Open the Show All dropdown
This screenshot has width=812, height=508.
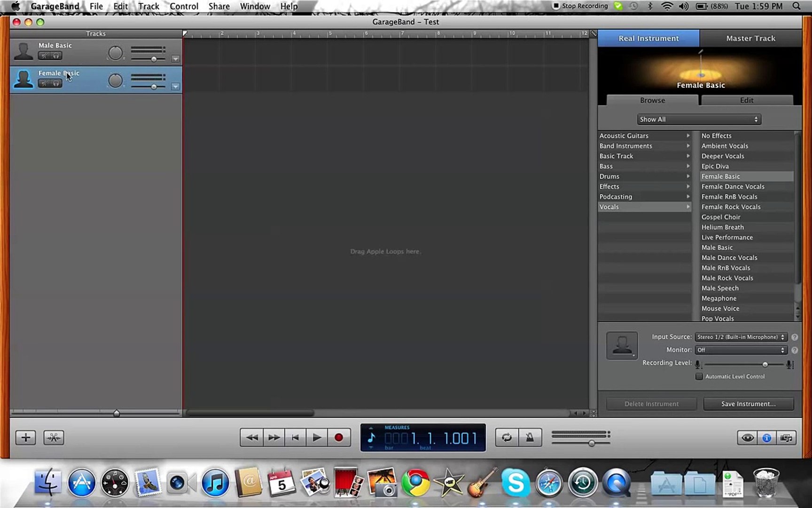click(x=699, y=119)
